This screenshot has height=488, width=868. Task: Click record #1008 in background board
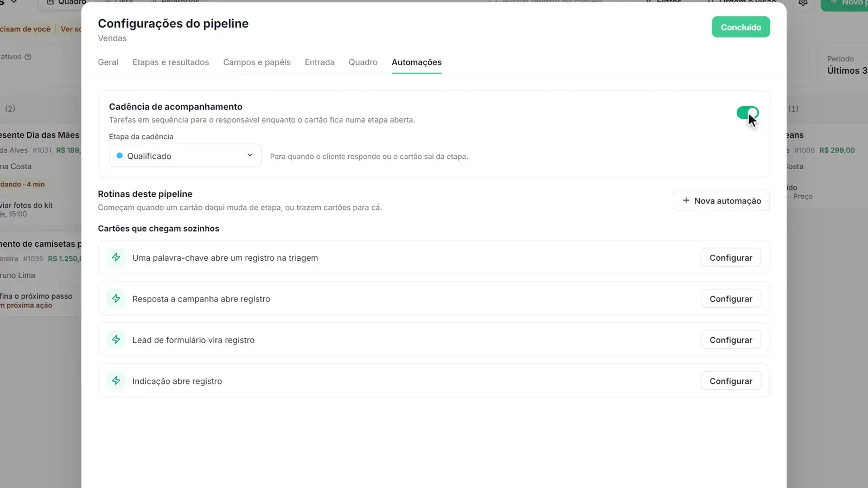pos(805,150)
